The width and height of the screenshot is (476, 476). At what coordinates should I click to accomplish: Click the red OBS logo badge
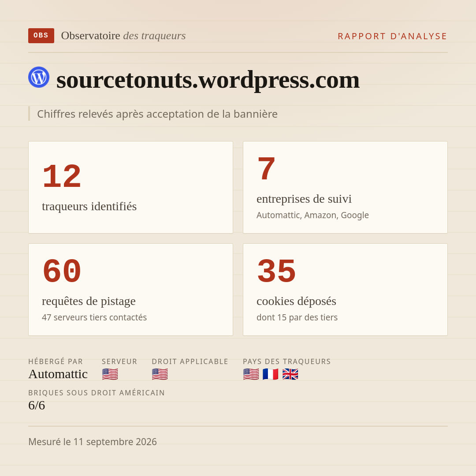coord(41,36)
